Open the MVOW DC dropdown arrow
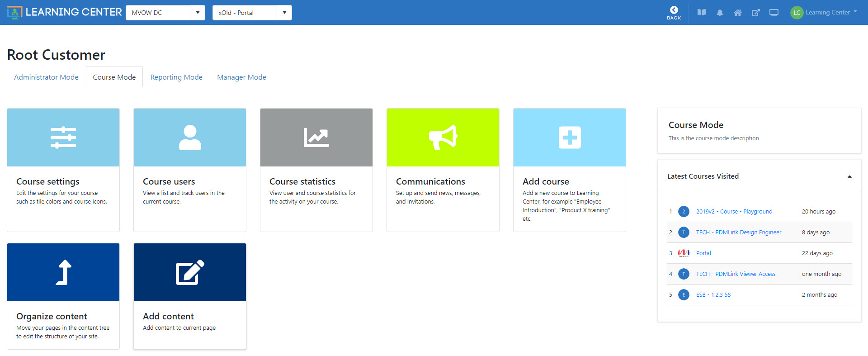 (198, 13)
